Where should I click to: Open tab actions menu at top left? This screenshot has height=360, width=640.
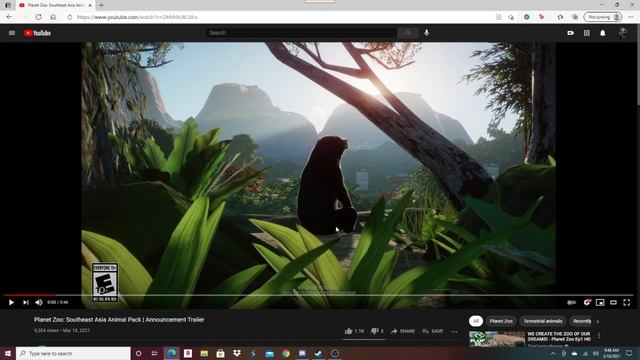(8, 5)
